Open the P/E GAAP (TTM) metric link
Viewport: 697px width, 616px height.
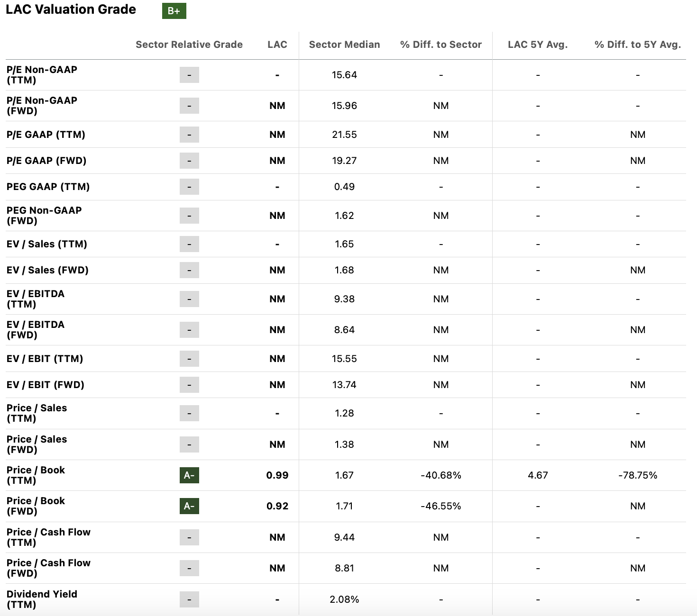[46, 135]
